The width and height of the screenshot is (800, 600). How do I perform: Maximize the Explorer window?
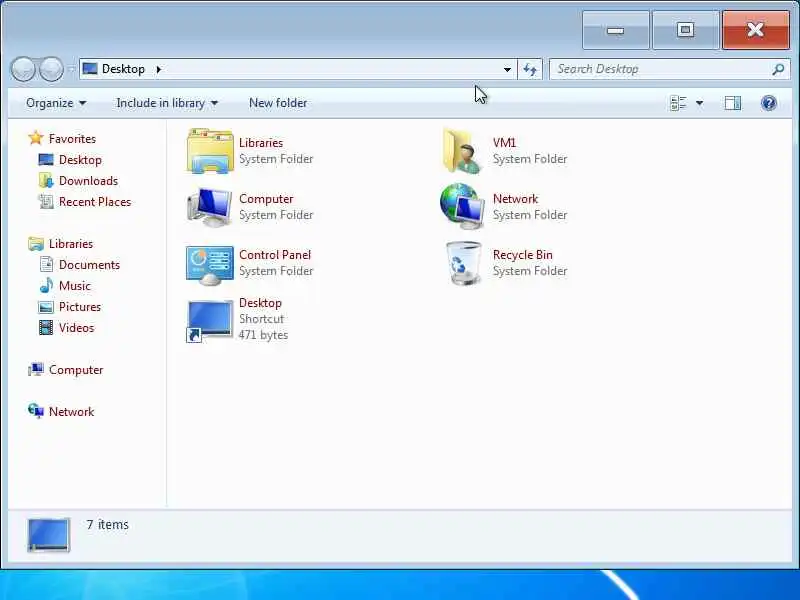[x=685, y=30]
